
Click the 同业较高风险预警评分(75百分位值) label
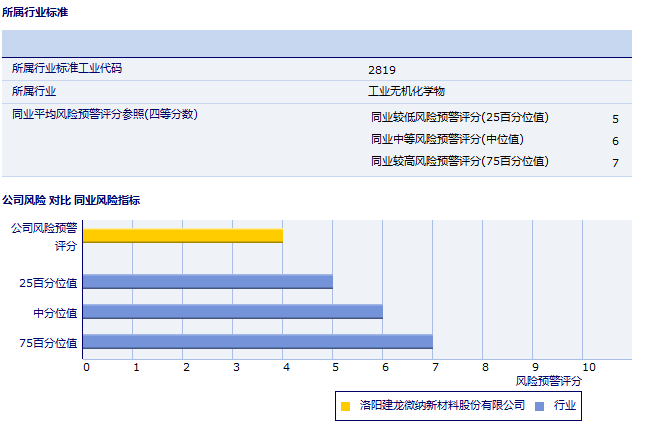[460, 161]
